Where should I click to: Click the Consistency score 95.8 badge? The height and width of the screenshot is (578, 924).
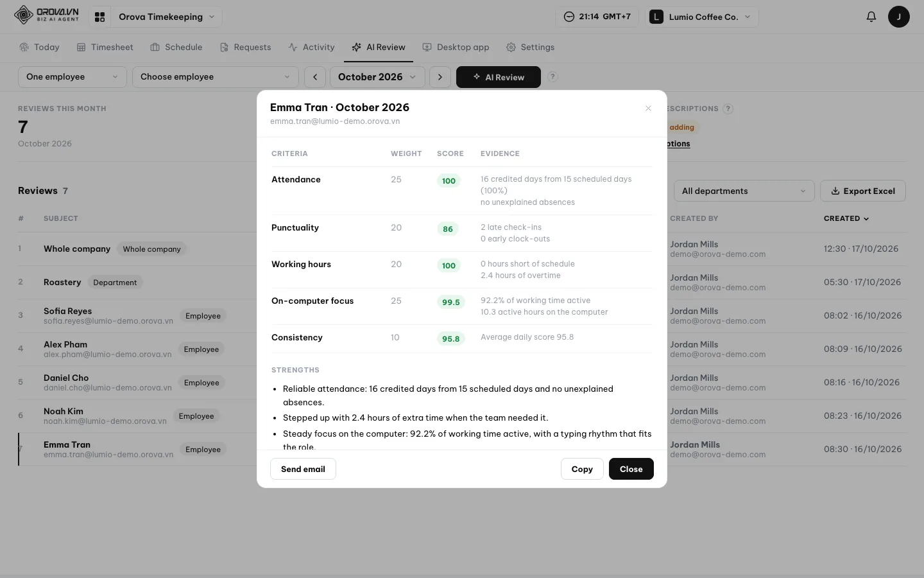pyautogui.click(x=451, y=338)
